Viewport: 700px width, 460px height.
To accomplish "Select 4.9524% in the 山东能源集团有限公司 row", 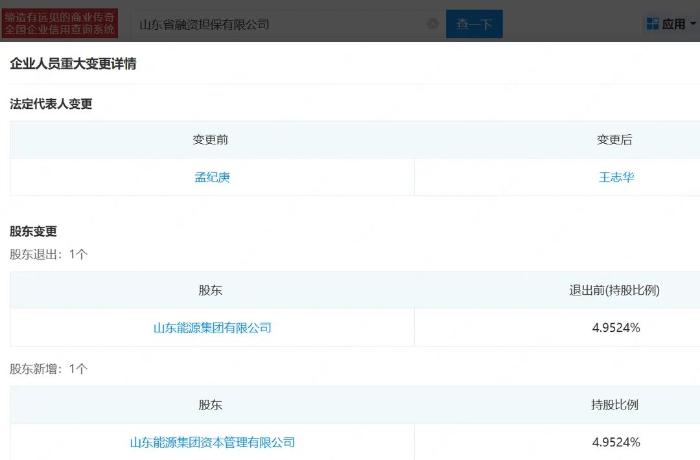I will pyautogui.click(x=616, y=328).
